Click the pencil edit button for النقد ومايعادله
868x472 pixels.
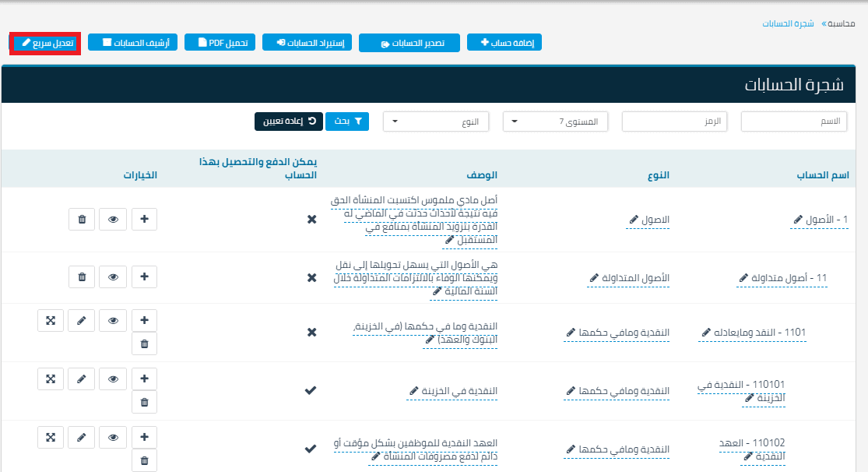click(x=82, y=320)
